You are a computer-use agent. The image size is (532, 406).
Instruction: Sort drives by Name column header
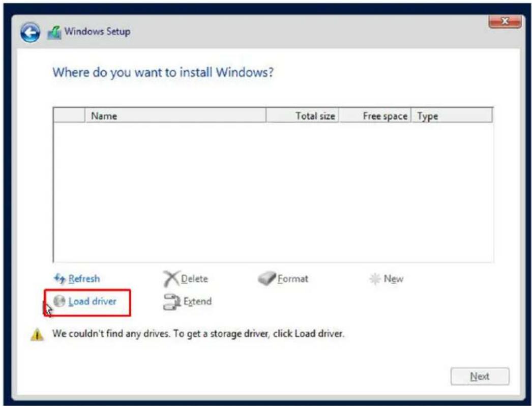pos(175,116)
